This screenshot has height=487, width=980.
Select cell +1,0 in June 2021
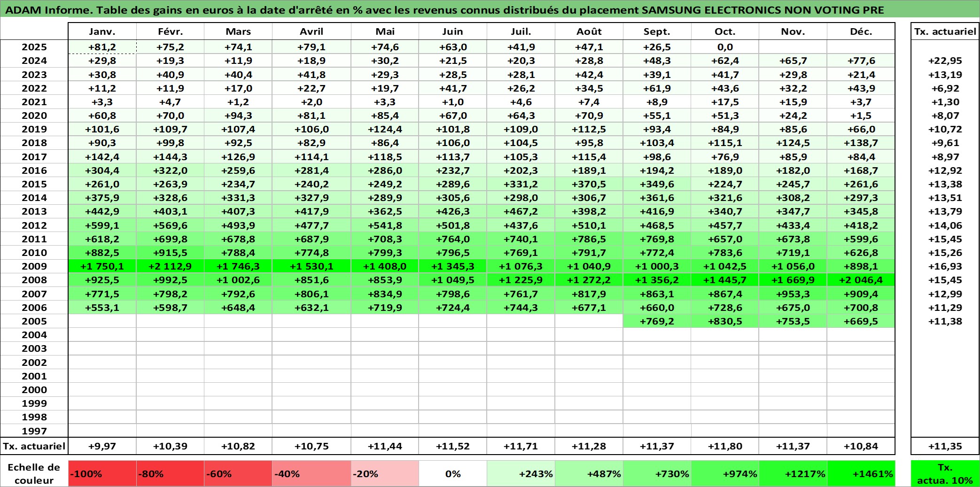[452, 102]
